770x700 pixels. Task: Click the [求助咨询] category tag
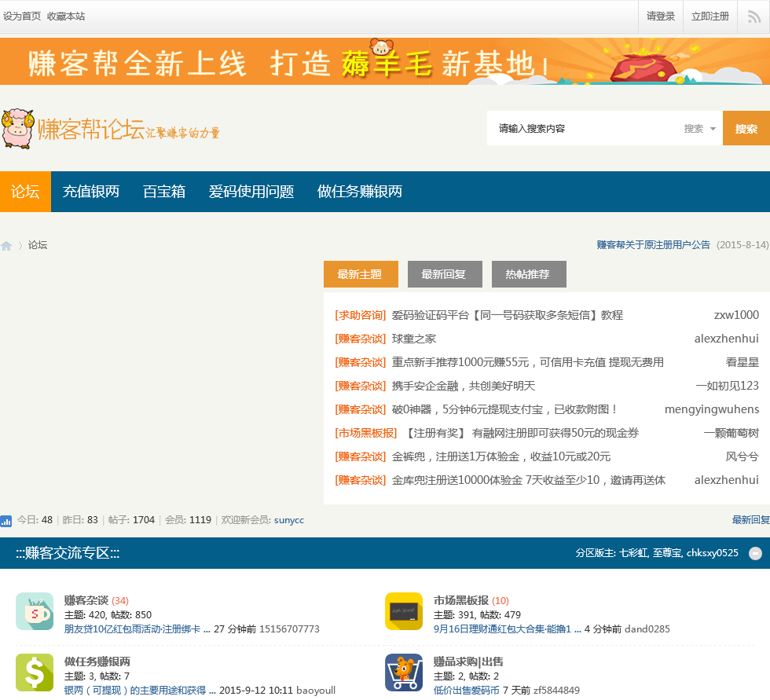click(361, 315)
